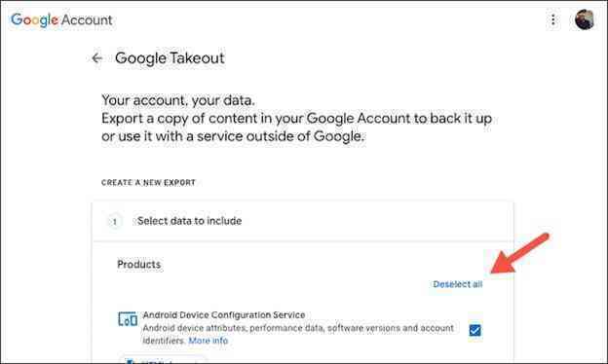Open the profile avatar account menu
Screen dimensions: 608x364
pos(585,19)
